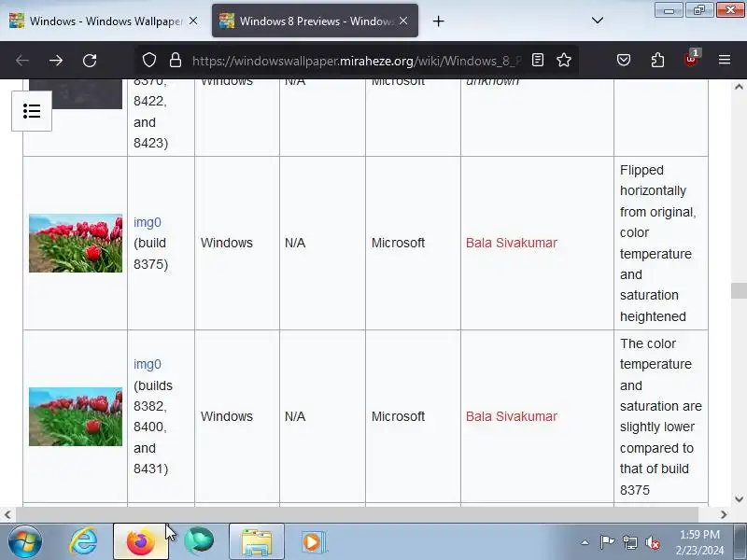Close the Windows - Windows Wallpaper tab
The height and width of the screenshot is (560, 747).
pos(193,21)
